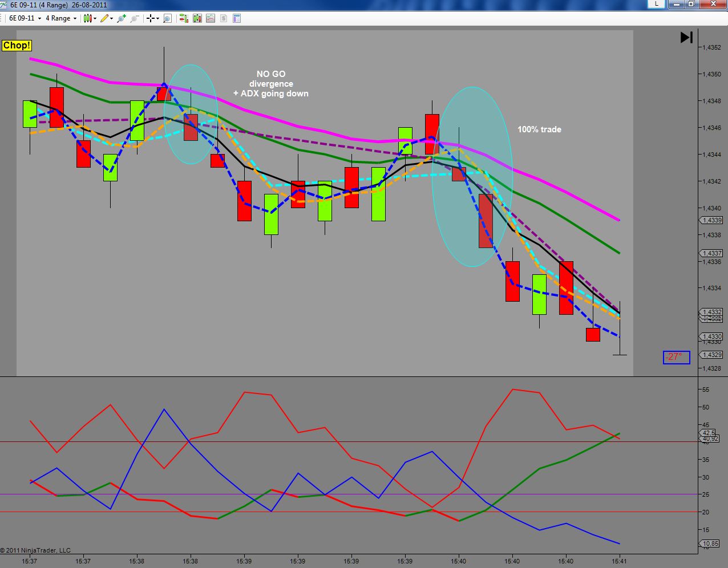Viewport: 728px width, 568px height.
Task: Open the instrument selector 6E 09-11
Action: point(26,18)
